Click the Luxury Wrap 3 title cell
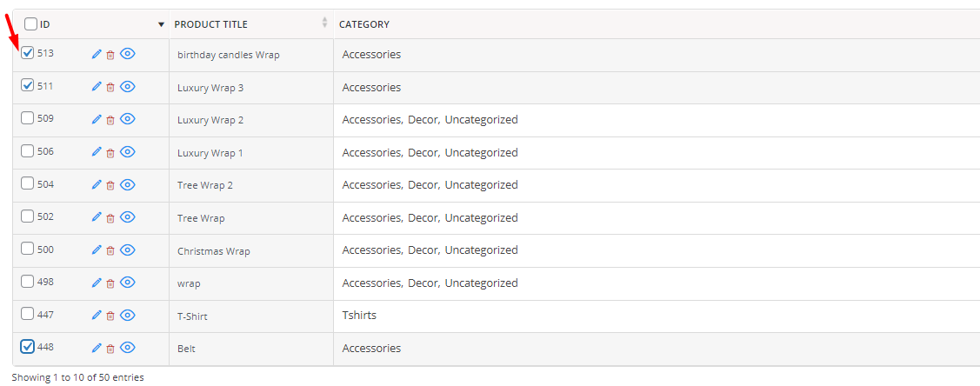This screenshot has width=980, height=386. tap(251, 88)
